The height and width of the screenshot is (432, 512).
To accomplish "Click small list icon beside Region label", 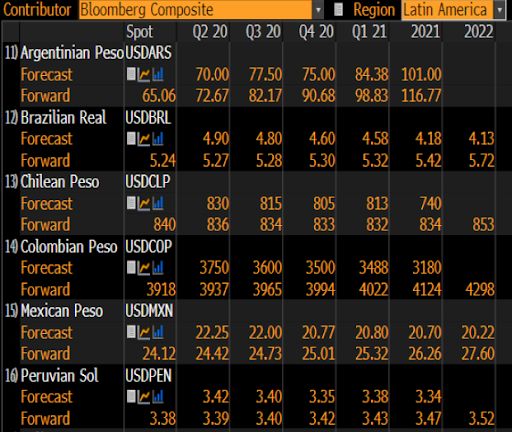I will click(338, 10).
